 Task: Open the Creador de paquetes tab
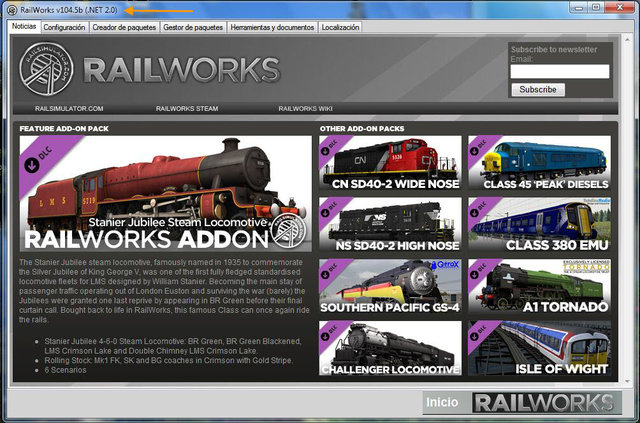124,27
